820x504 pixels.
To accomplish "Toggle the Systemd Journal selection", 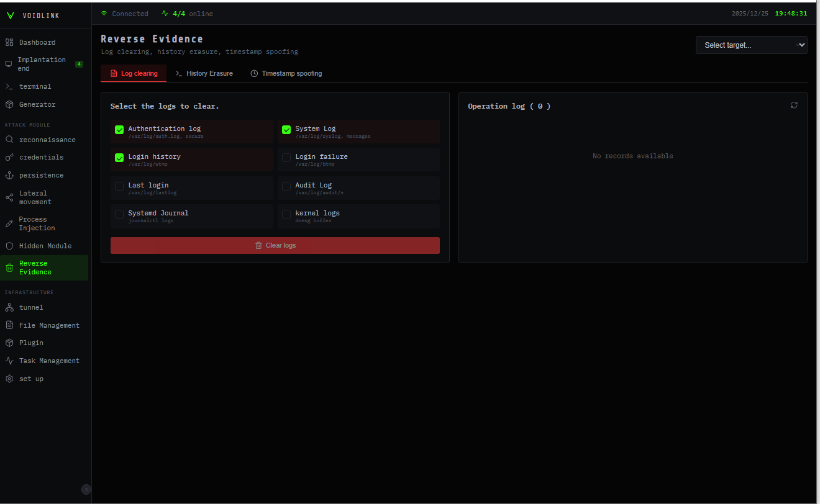I will (x=119, y=214).
